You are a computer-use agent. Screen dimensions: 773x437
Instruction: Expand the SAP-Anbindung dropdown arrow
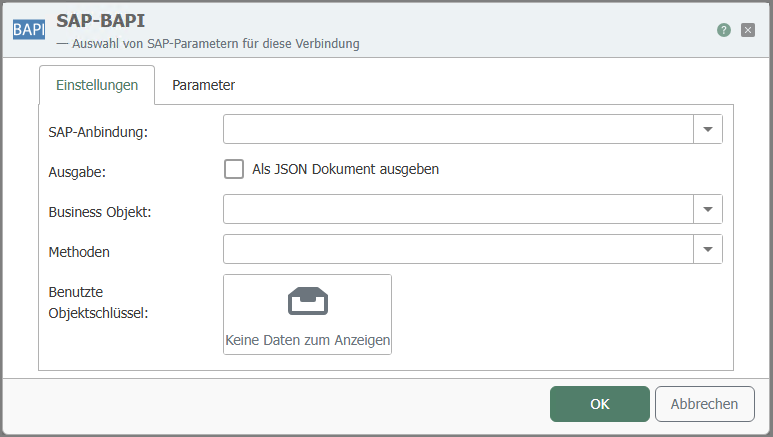click(708, 130)
